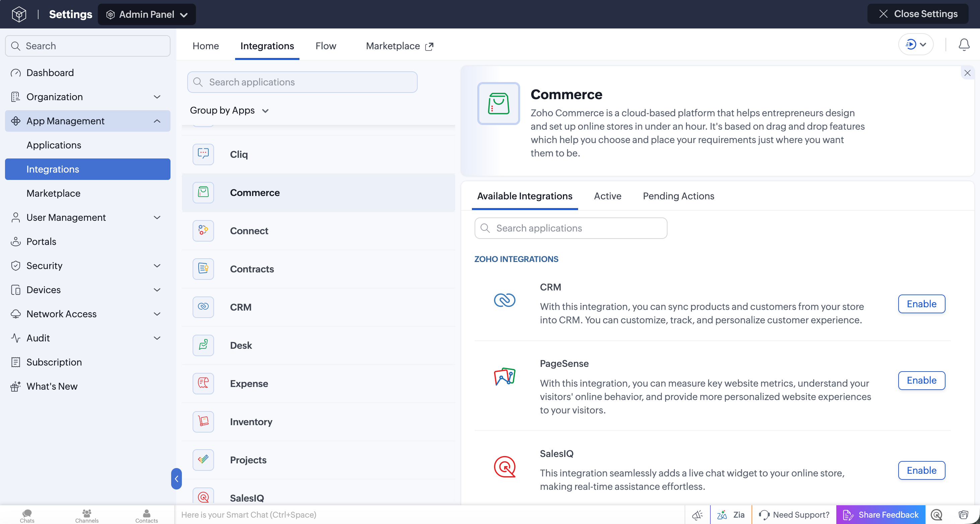Click the Close Settings button
This screenshot has height=524, width=980.
(917, 14)
